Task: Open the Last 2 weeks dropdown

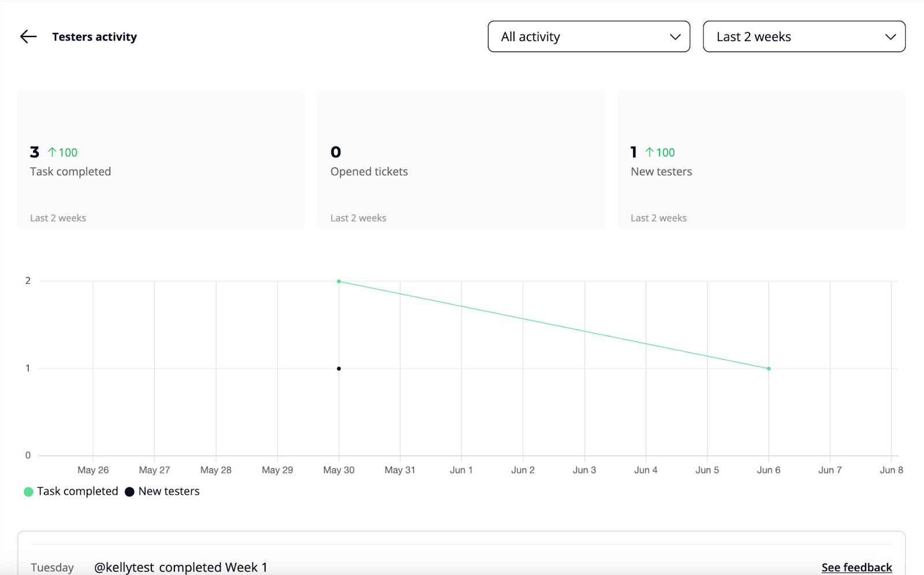Action: [x=803, y=37]
